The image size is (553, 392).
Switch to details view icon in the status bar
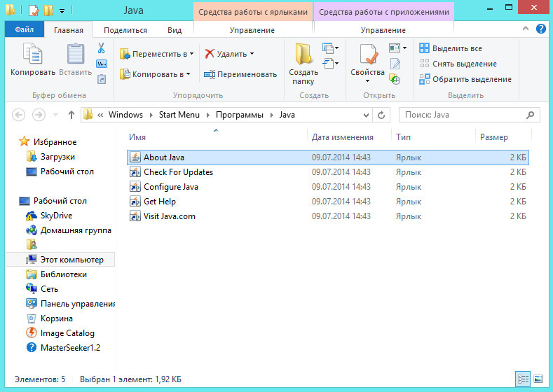click(523, 379)
